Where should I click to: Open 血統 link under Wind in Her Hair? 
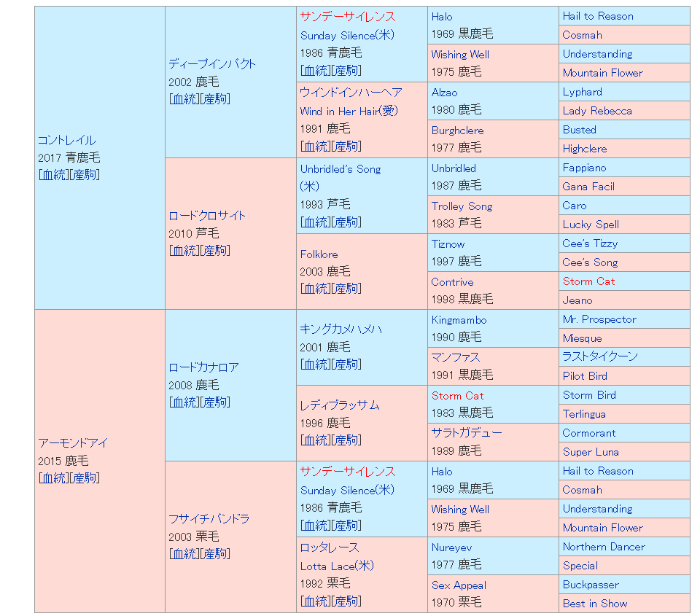(316, 147)
